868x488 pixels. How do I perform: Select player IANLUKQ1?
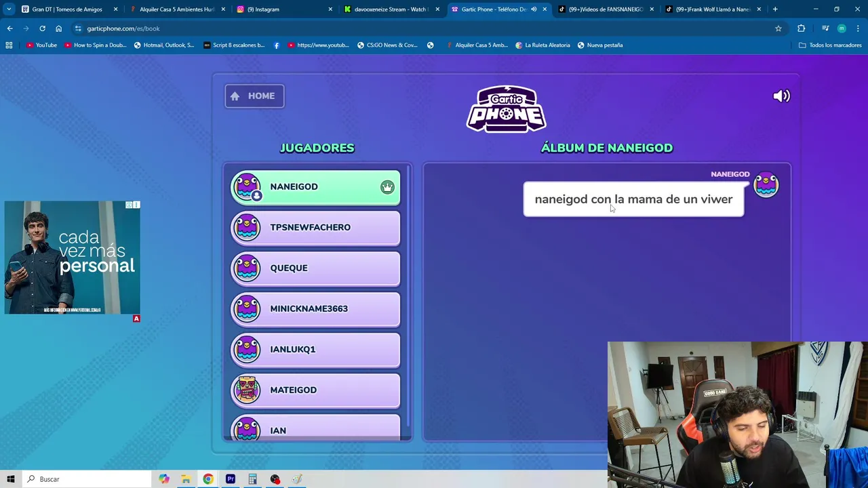[x=315, y=350]
